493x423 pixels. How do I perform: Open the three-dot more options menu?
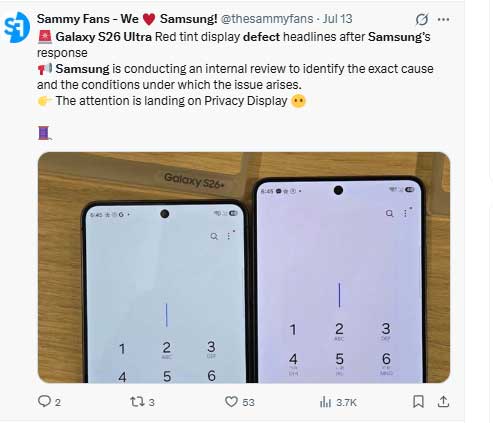coord(443,19)
